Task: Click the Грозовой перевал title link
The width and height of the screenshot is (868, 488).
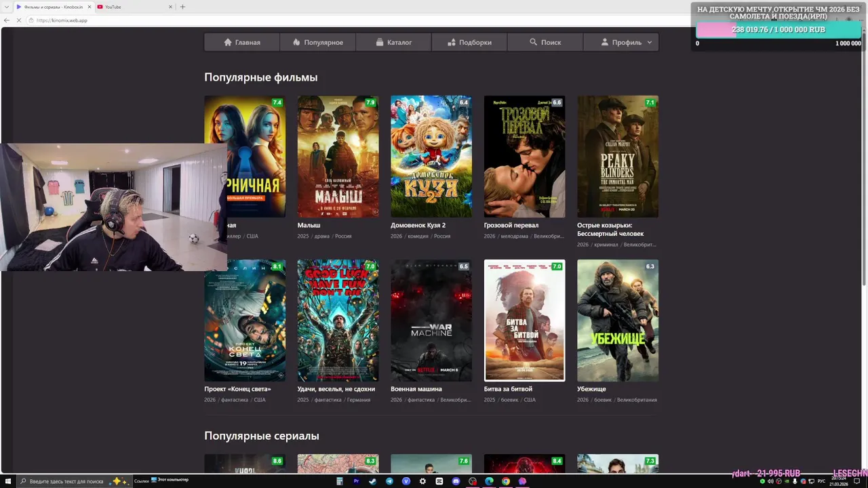Action: click(x=511, y=225)
